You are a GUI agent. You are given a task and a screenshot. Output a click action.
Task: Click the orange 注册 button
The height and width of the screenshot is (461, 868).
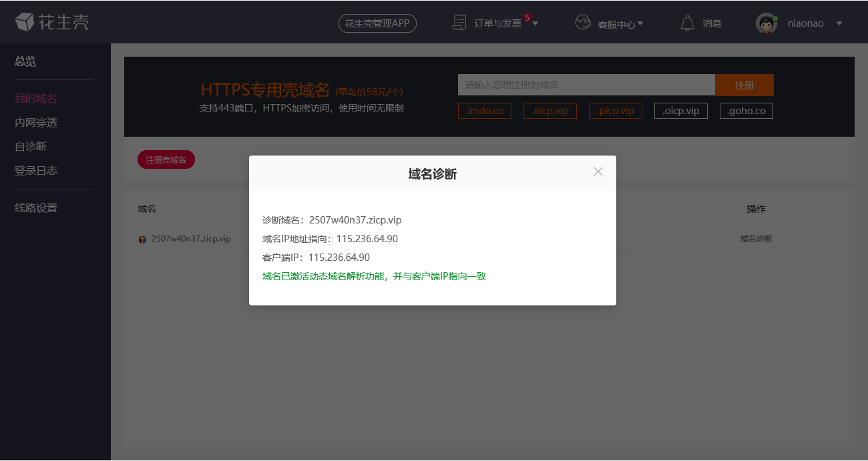pos(744,85)
